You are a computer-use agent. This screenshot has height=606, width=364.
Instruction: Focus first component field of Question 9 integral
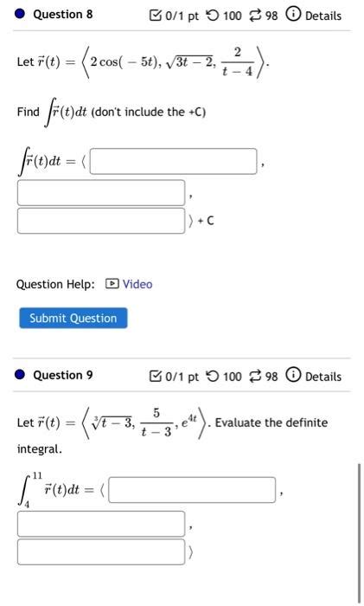click(192, 490)
